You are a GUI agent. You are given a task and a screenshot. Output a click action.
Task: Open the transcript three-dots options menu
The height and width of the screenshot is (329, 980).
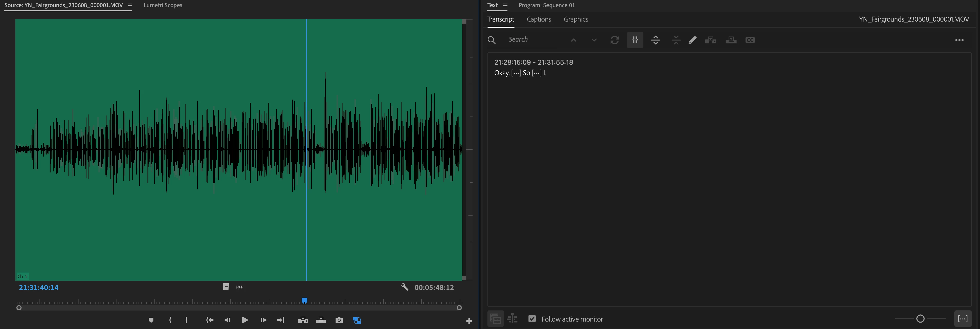[x=959, y=40]
